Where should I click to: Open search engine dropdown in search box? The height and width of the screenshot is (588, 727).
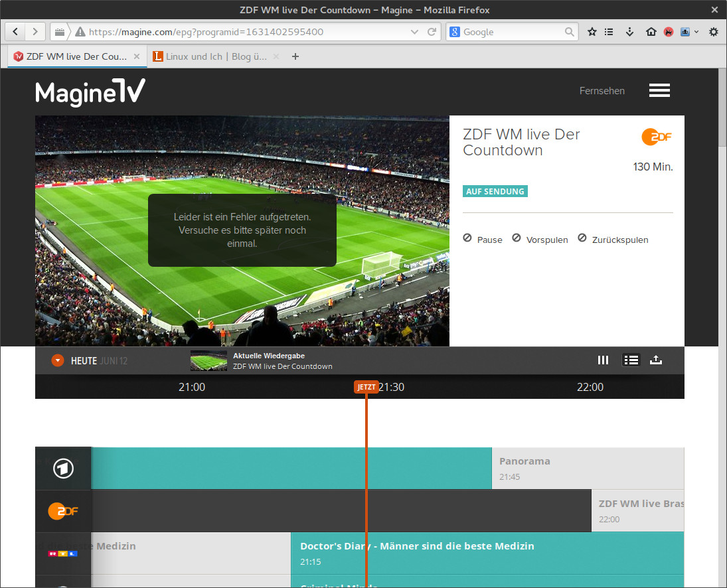pos(455,32)
